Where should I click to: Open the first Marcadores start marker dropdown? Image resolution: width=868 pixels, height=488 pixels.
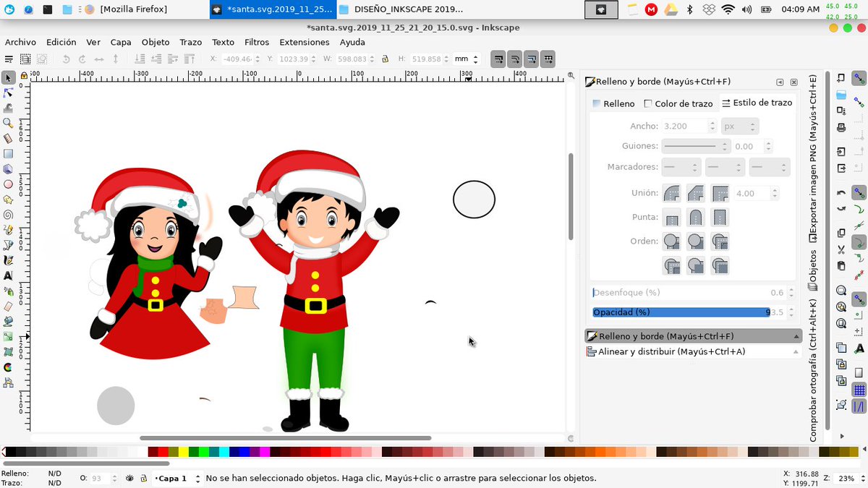click(681, 167)
